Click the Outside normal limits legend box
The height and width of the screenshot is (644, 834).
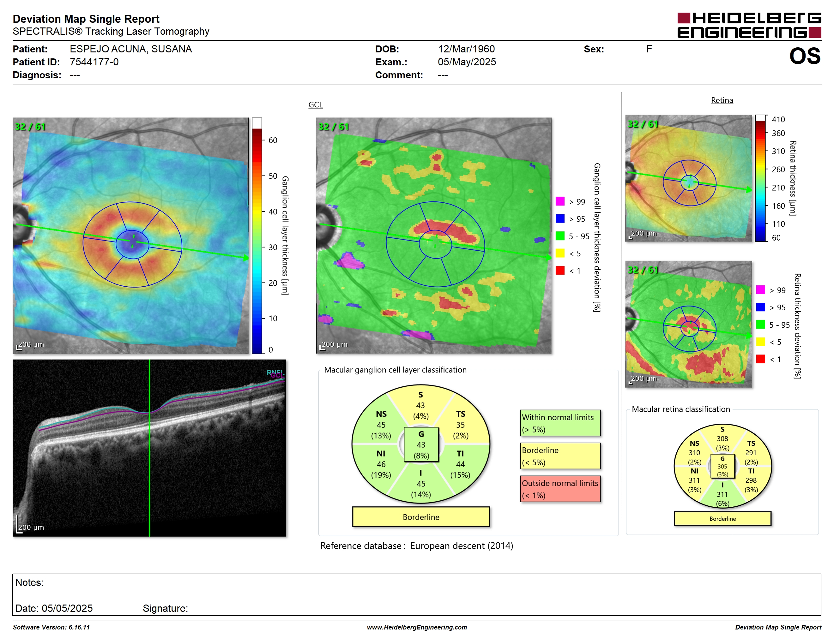[560, 489]
